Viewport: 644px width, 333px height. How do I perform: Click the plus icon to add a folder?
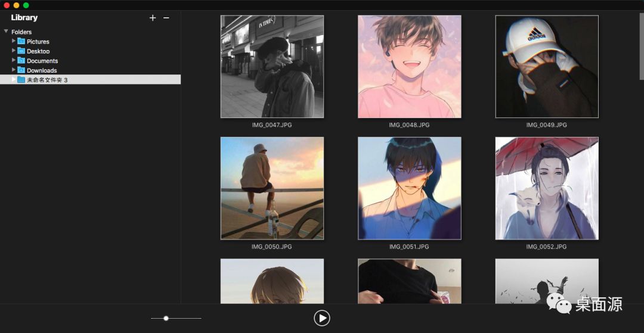click(x=153, y=18)
